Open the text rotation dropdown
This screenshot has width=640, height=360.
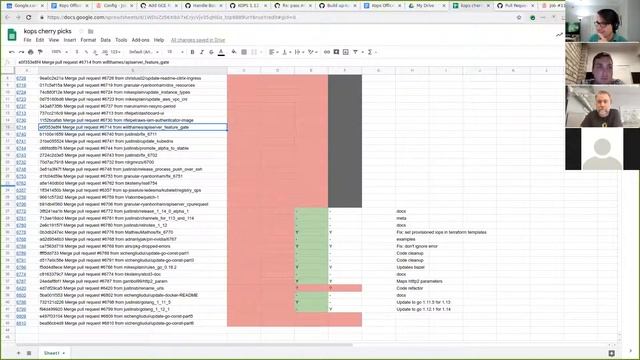tap(313, 52)
